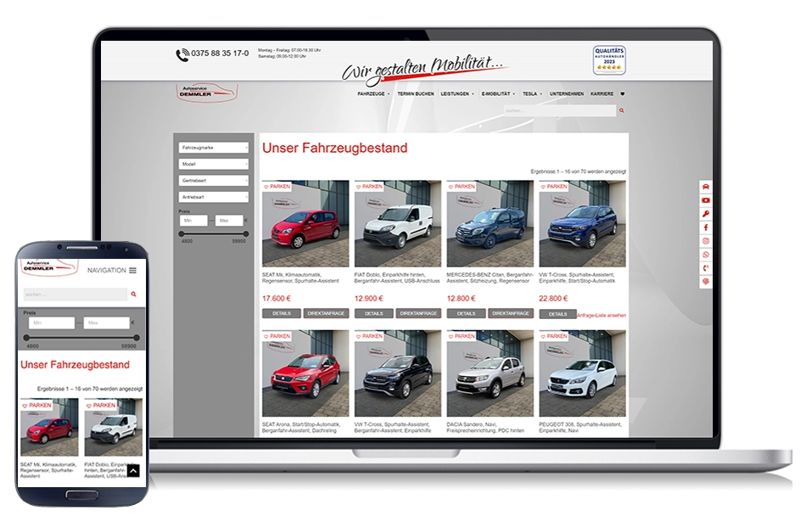Click the Autoservice Demmler logo on laptop screen
The height and width of the screenshot is (516, 812).
(207, 93)
